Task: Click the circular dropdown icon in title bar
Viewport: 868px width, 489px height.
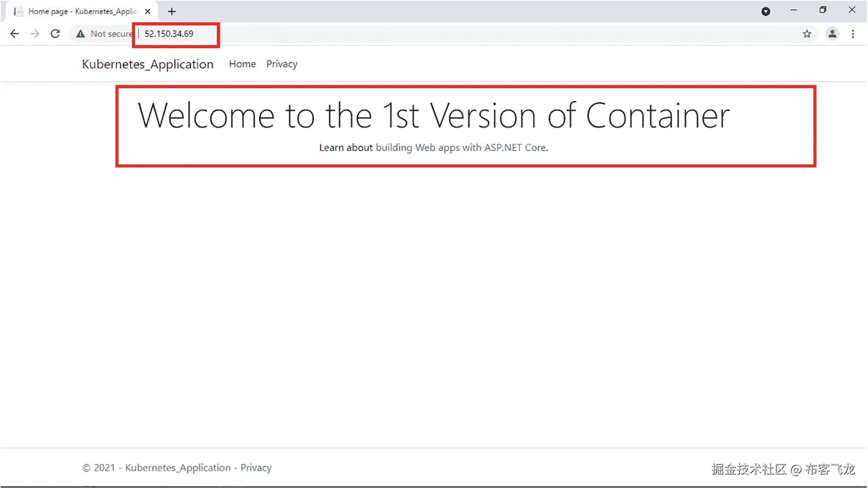Action: (x=766, y=11)
